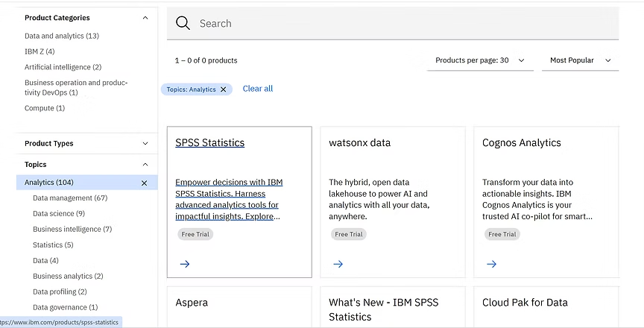Open the watsonx data product card title

point(359,142)
